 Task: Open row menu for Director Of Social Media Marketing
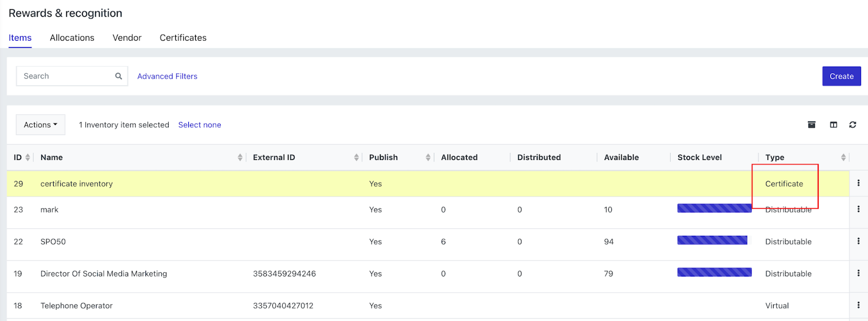tap(858, 273)
